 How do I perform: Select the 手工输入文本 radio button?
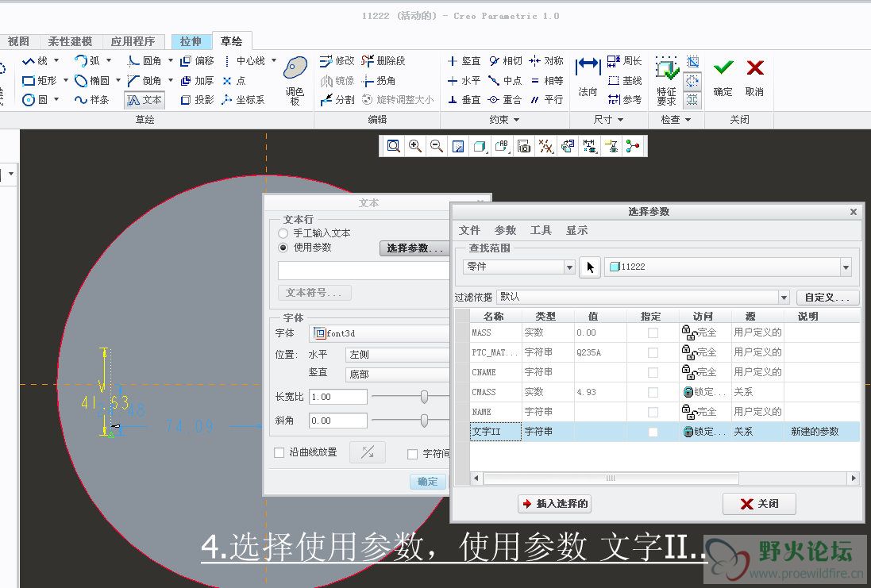(283, 233)
